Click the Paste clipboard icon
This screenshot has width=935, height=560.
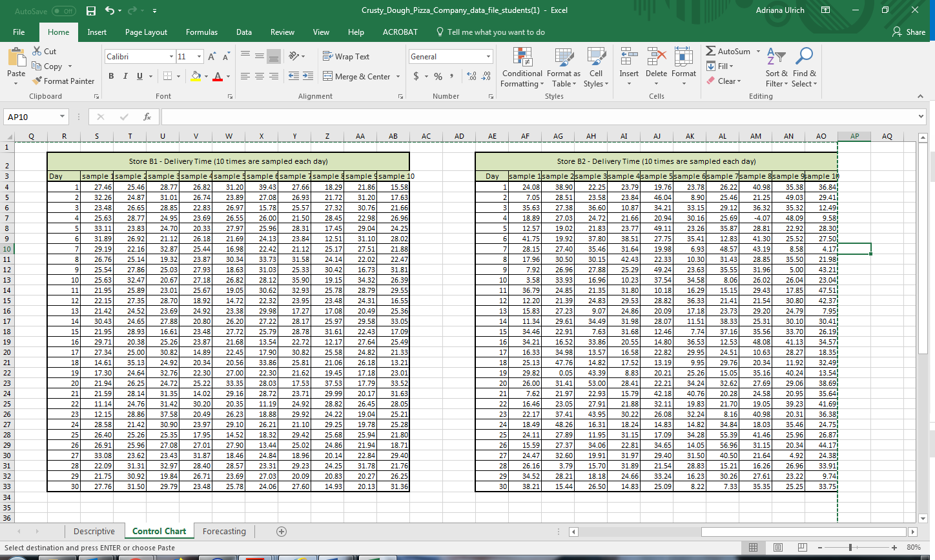[16, 57]
